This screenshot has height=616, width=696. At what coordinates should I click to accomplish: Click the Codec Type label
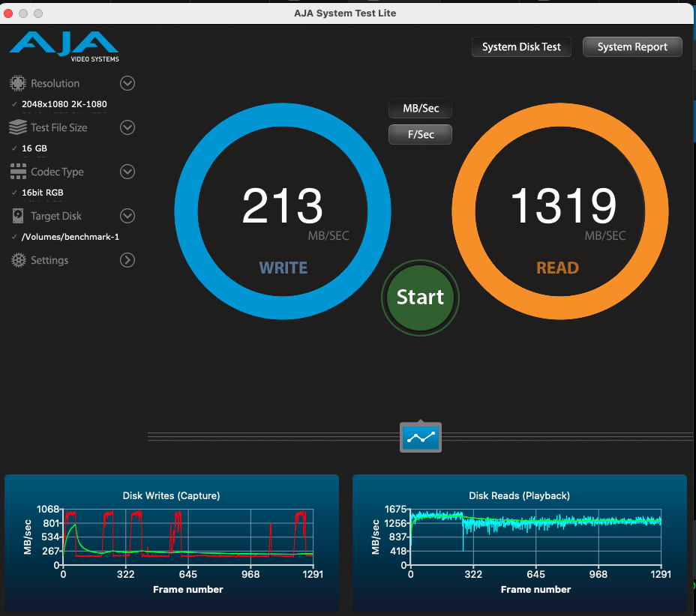point(57,172)
